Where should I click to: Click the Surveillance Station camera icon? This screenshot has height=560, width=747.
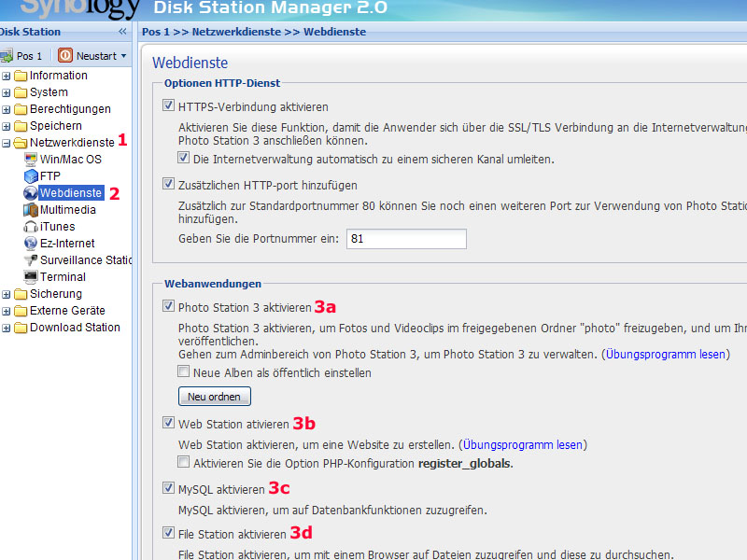coord(31,260)
